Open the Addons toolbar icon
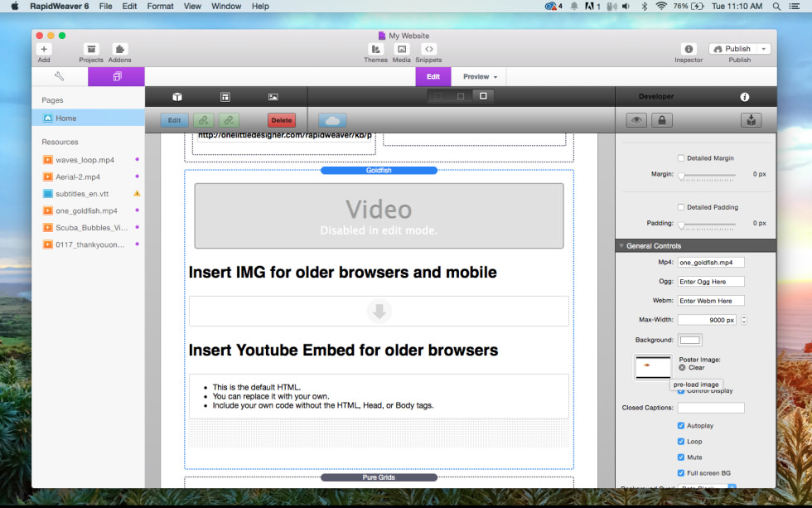 tap(119, 49)
